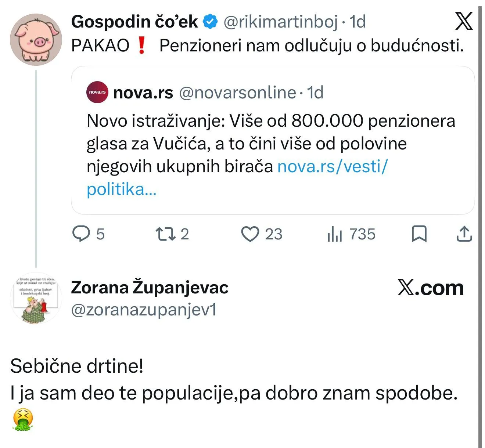
Task: Open the quoted nova.rs tweet card
Action: pos(273,140)
